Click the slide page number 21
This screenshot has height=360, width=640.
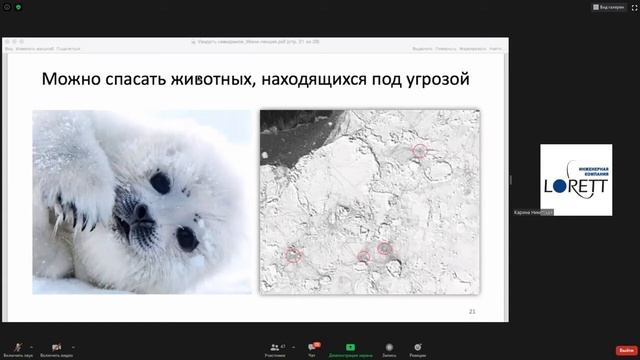(x=472, y=311)
